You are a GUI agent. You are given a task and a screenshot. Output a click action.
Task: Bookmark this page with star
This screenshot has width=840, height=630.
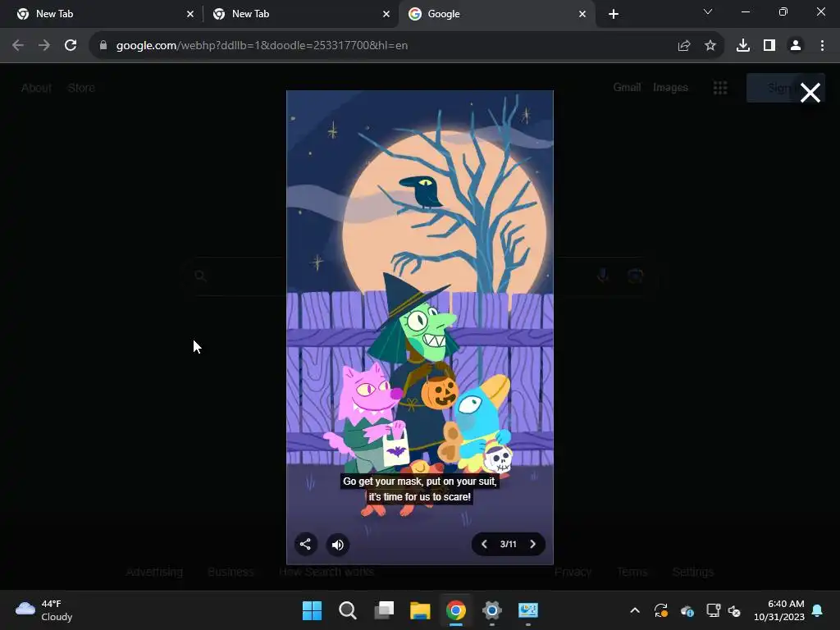[710, 46]
